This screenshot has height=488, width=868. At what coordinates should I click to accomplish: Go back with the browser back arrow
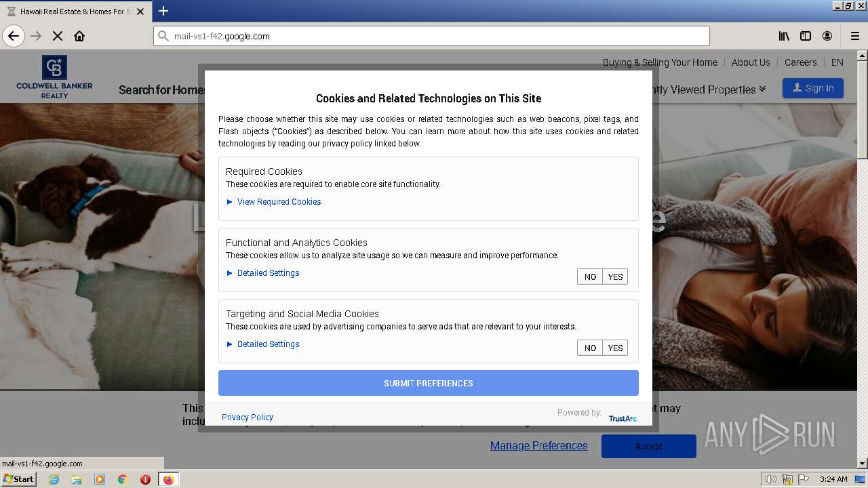pyautogui.click(x=14, y=36)
